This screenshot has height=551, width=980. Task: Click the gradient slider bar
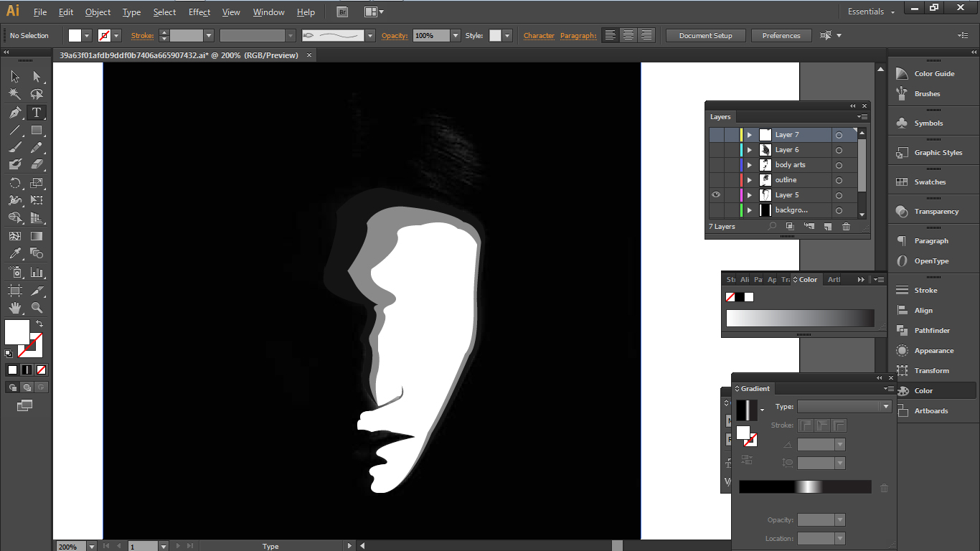coord(805,487)
